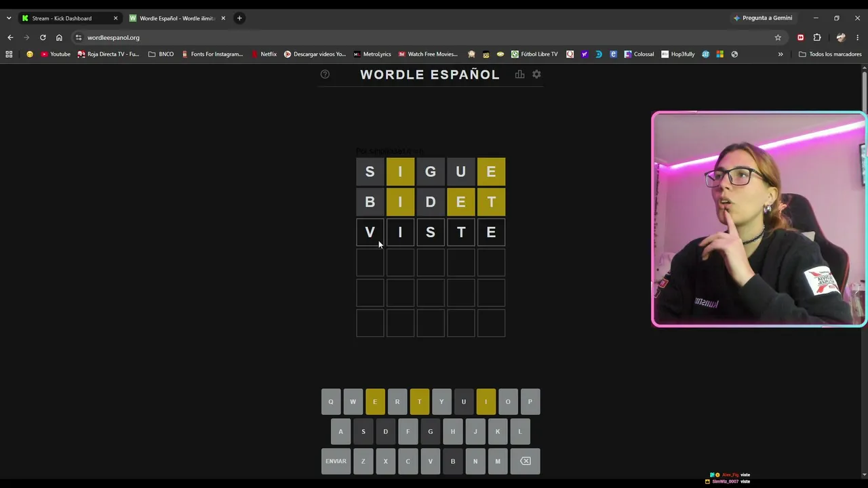Image resolution: width=868 pixels, height=488 pixels.
Task: Open the Descargar videos bookmark
Action: pyautogui.click(x=315, y=54)
